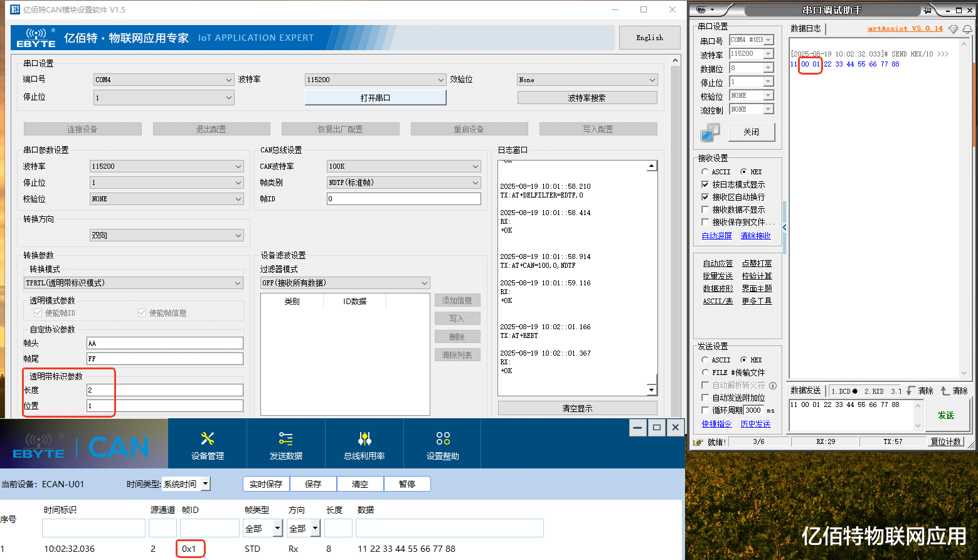
Task: Open the 快捷指令 link
Action: click(717, 424)
